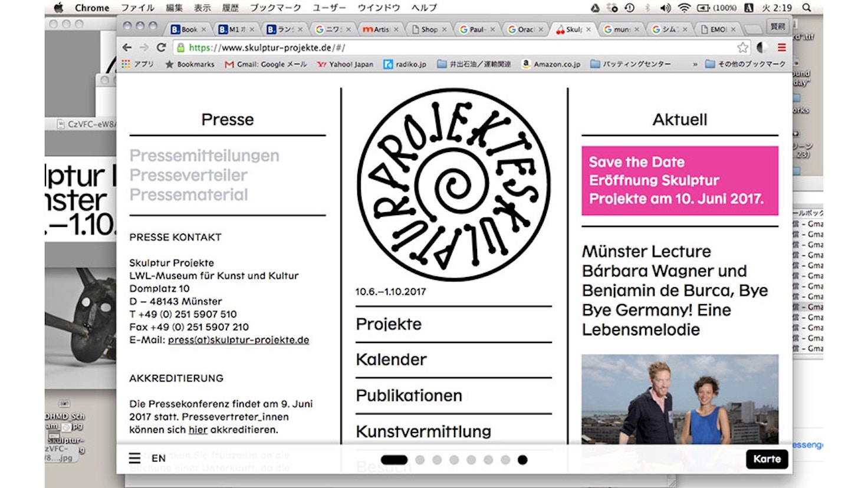Bookmark this page with the star icon
868x488 pixels.
(x=742, y=47)
